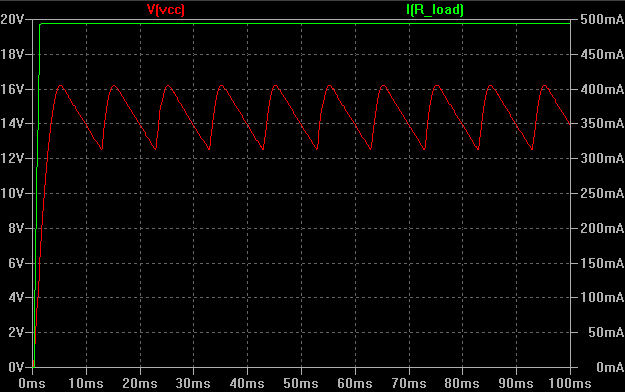The image size is (625, 392).
Task: Click the 10ms time axis label
Action: point(86,384)
